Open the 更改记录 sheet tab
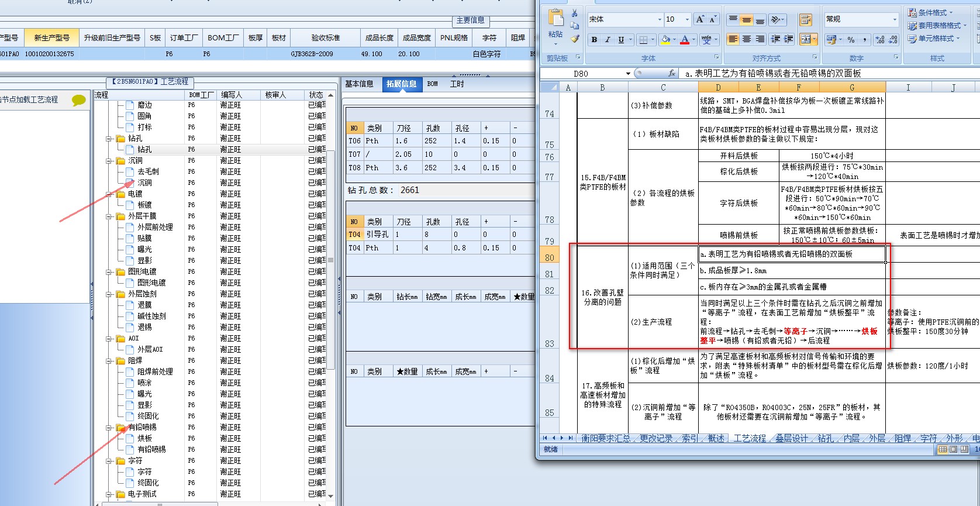This screenshot has width=980, height=506. tap(656, 438)
